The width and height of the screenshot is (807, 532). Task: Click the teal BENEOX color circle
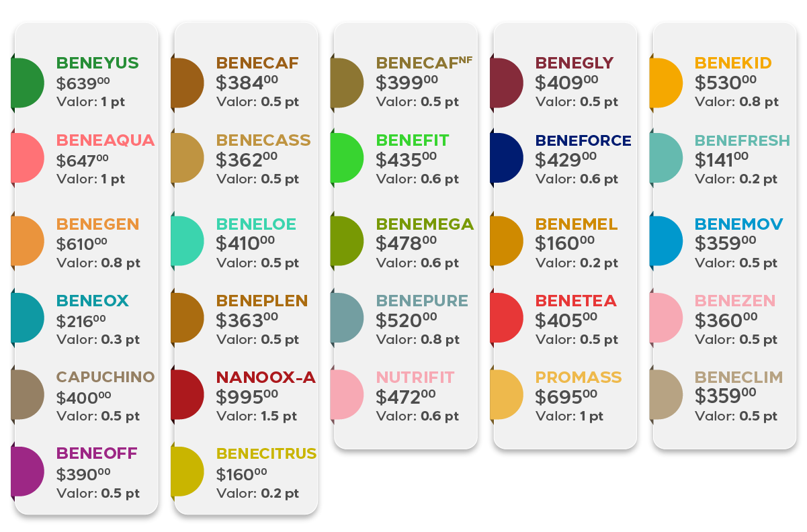coord(28,318)
